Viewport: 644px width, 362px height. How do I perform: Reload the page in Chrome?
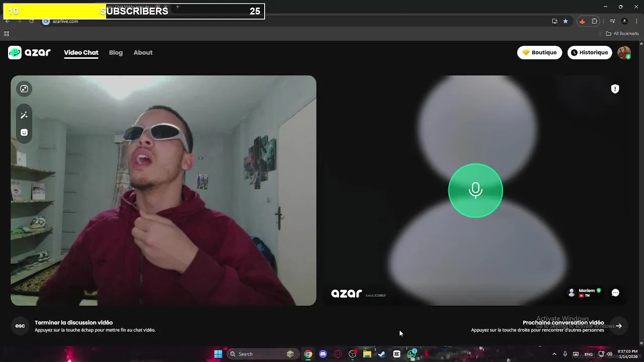(x=31, y=21)
